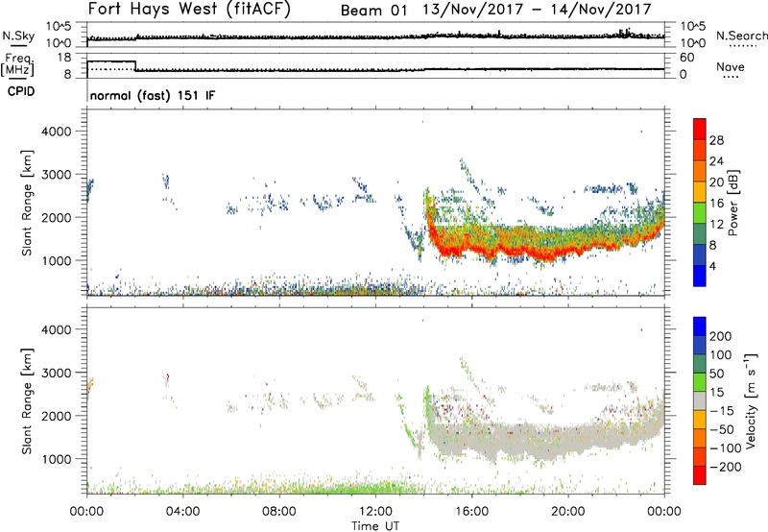Click the blue bottom of the Power colorbar

(700, 276)
